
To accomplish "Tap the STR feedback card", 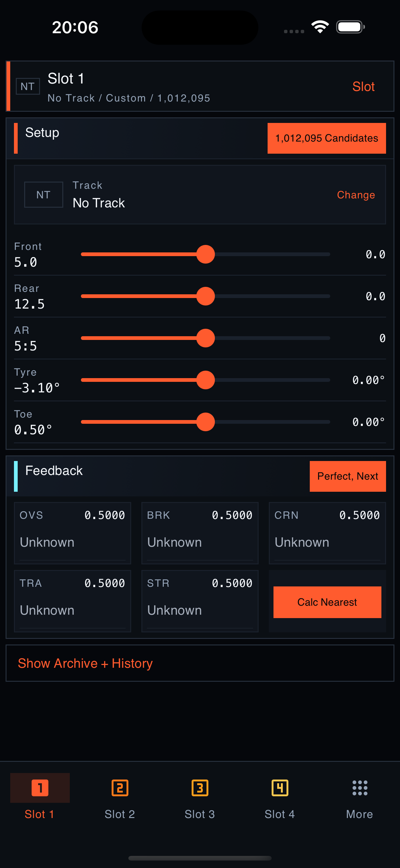I will point(200,600).
